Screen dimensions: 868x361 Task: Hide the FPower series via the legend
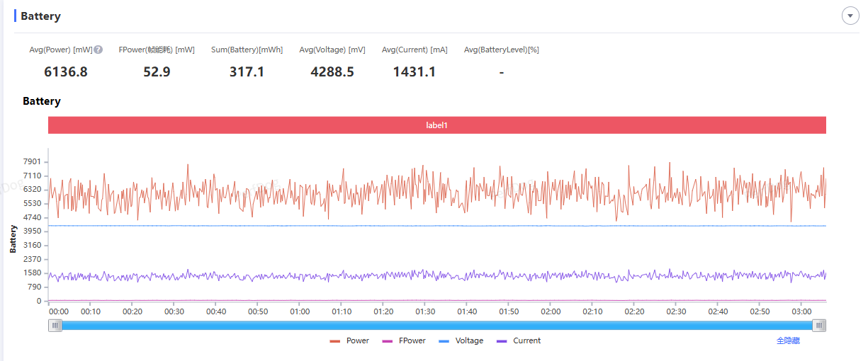[x=404, y=340]
